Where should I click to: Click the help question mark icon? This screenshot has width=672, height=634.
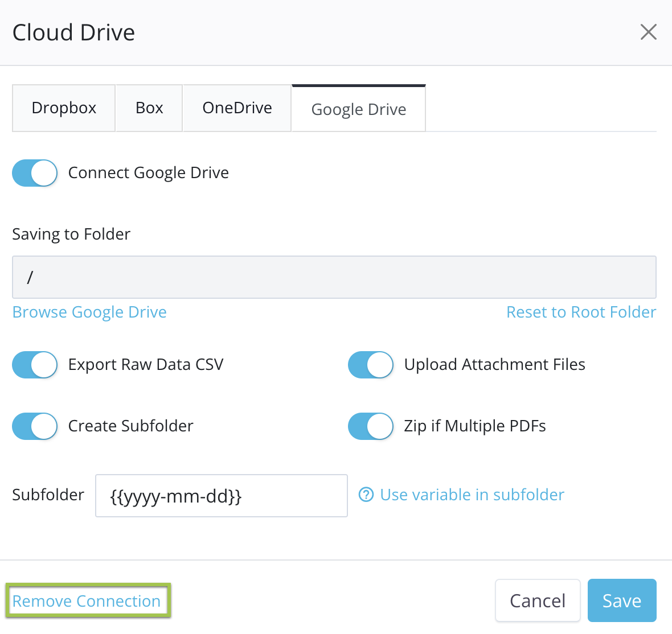point(366,495)
